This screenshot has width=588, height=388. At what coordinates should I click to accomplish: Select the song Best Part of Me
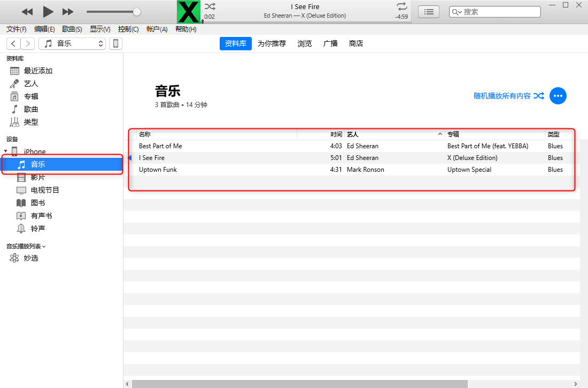tap(160, 146)
